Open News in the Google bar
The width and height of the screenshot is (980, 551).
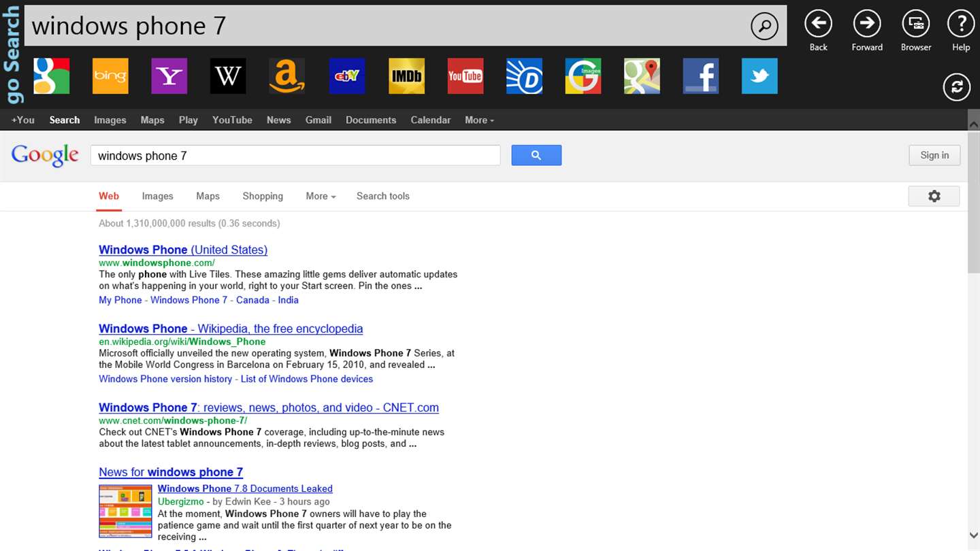pyautogui.click(x=279, y=120)
